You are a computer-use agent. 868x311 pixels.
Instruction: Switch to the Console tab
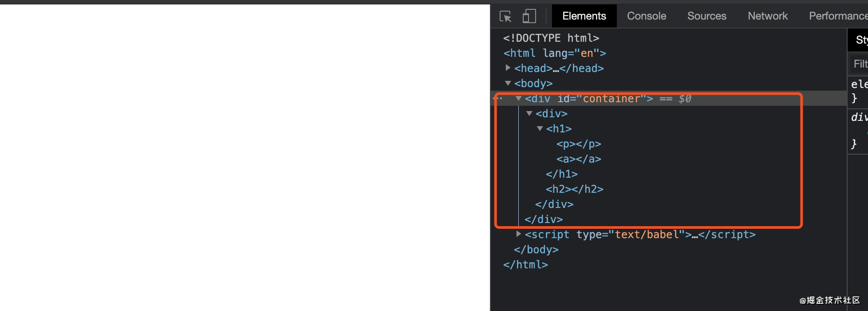[647, 16]
